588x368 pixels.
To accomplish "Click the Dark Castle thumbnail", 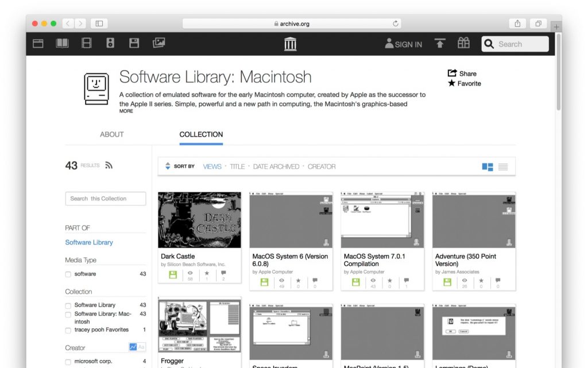I will point(199,219).
